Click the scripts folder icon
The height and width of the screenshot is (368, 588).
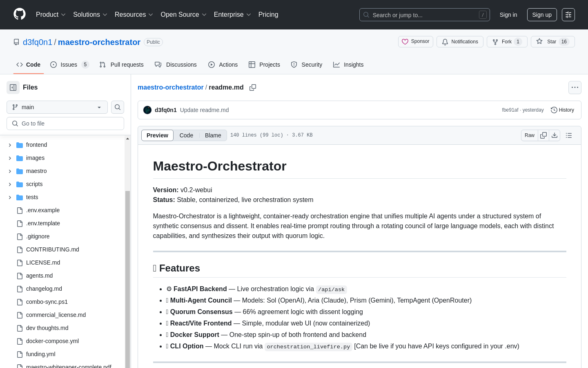point(20,184)
